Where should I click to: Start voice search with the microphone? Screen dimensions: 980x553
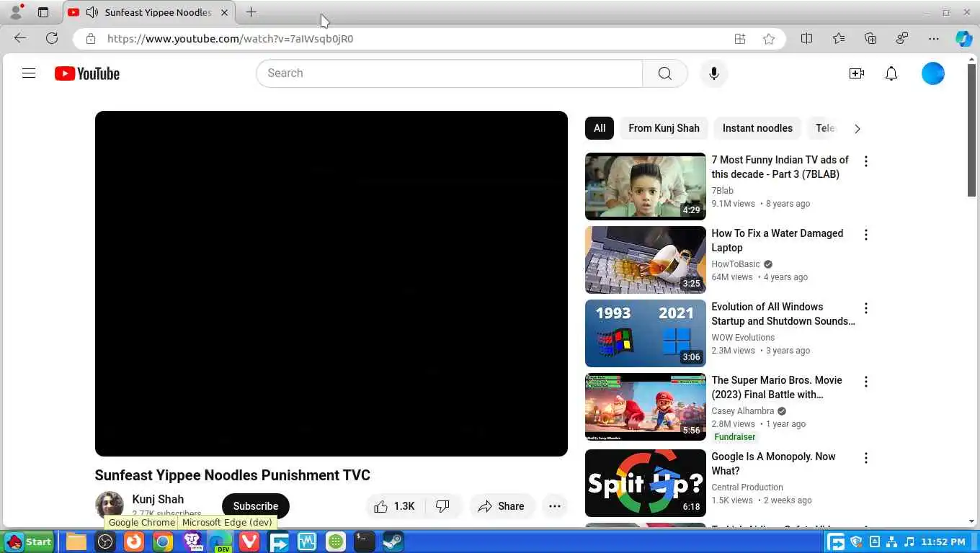click(x=714, y=73)
